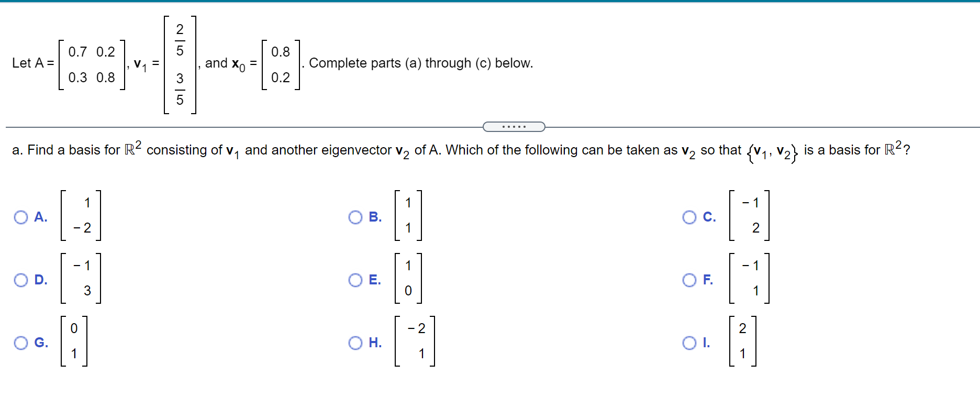Select answer choice C with vector [-1, 2]
The width and height of the screenshot is (980, 419).
690,217
